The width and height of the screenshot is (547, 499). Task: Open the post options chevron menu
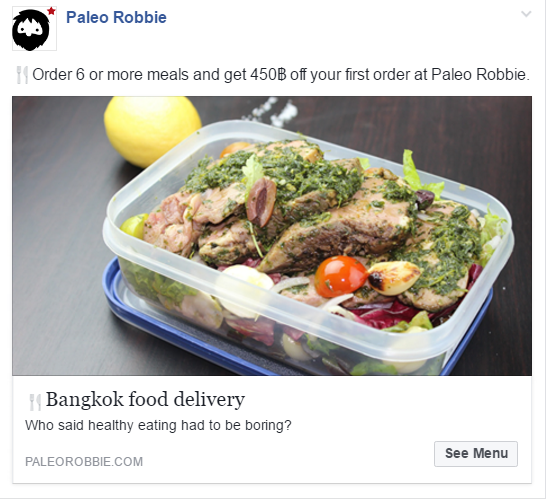[526, 14]
